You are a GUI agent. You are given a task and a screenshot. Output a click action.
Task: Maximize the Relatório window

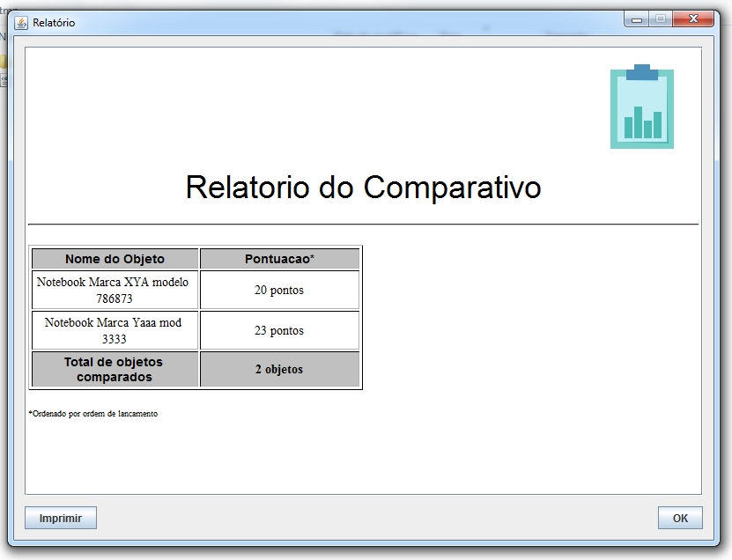click(x=659, y=19)
